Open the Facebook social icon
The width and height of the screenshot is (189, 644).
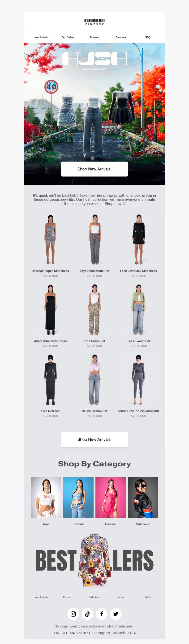click(102, 614)
